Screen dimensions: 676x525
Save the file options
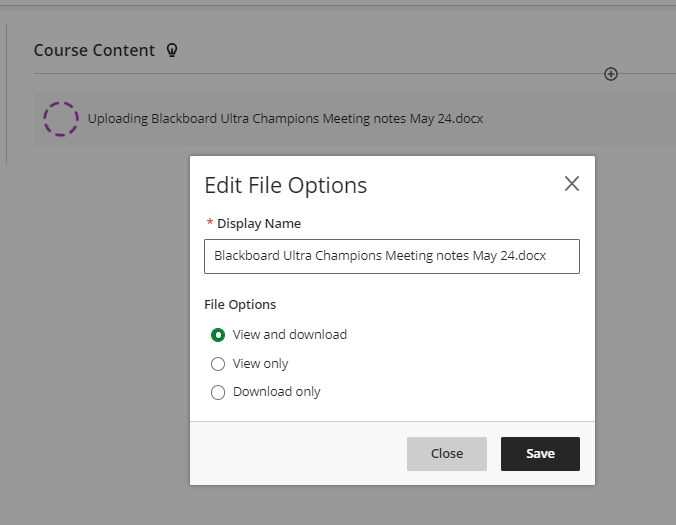(540, 454)
